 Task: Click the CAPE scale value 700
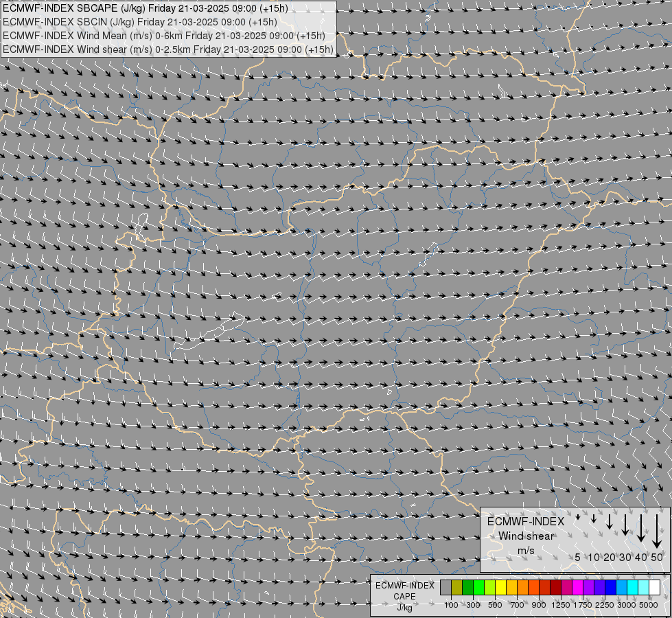pyautogui.click(x=518, y=605)
